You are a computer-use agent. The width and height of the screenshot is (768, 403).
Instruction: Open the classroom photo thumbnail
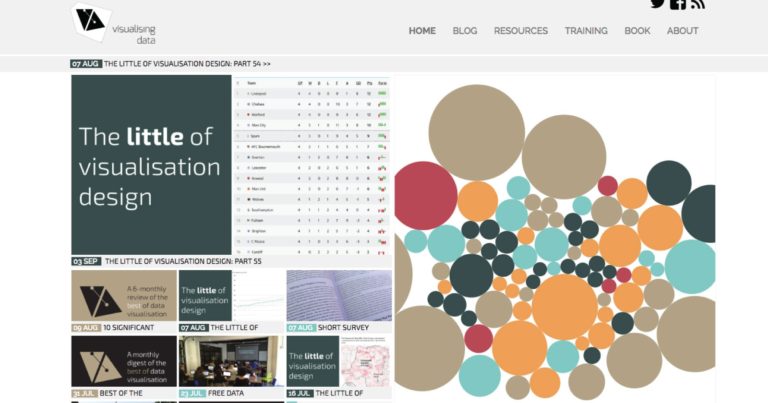click(231, 361)
